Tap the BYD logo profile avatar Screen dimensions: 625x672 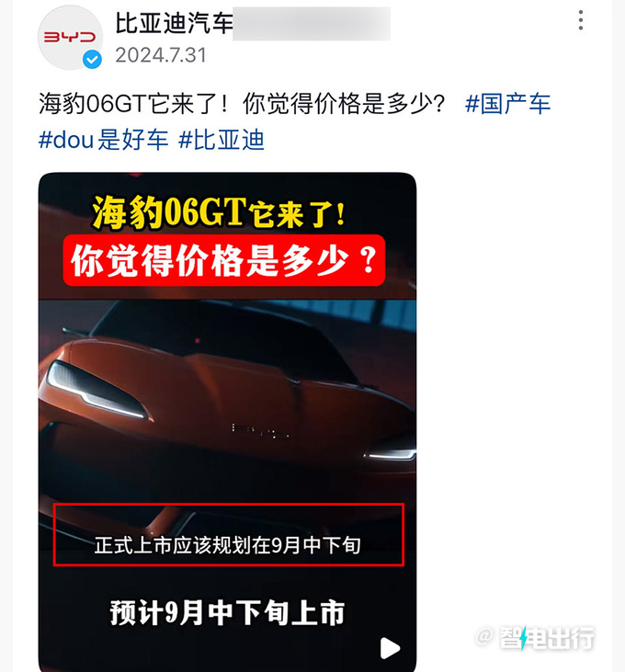(70, 38)
